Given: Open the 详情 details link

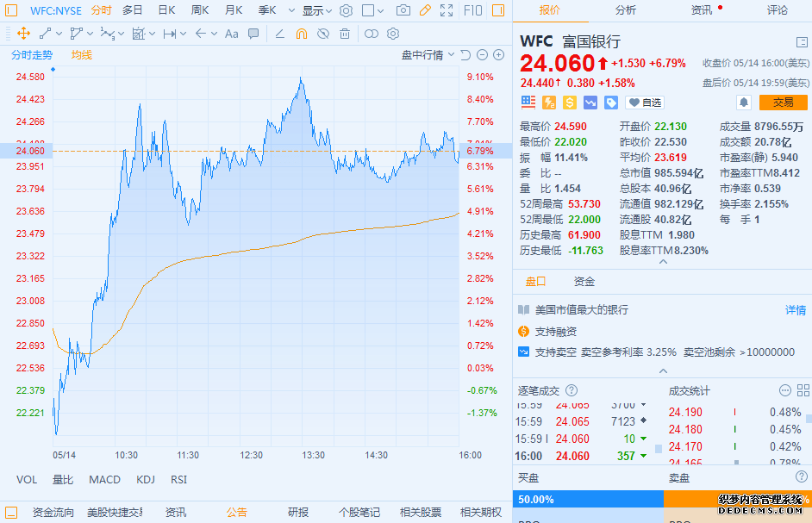Looking at the screenshot, I should coord(796,310).
